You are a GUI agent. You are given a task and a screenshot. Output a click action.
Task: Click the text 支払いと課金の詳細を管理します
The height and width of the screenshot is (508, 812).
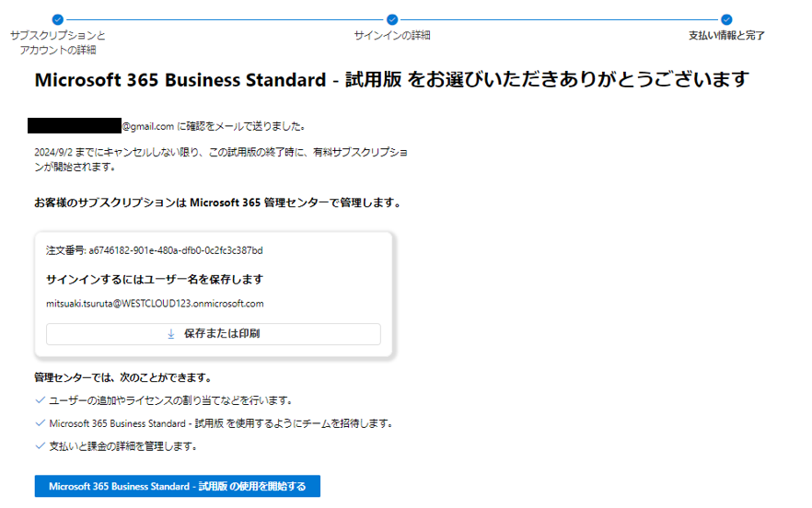[x=123, y=445]
